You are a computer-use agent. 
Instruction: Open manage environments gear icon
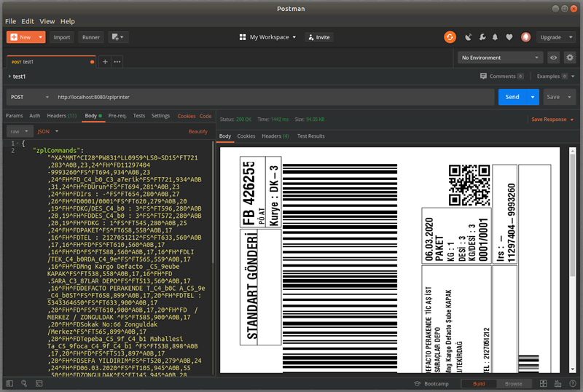pos(570,58)
